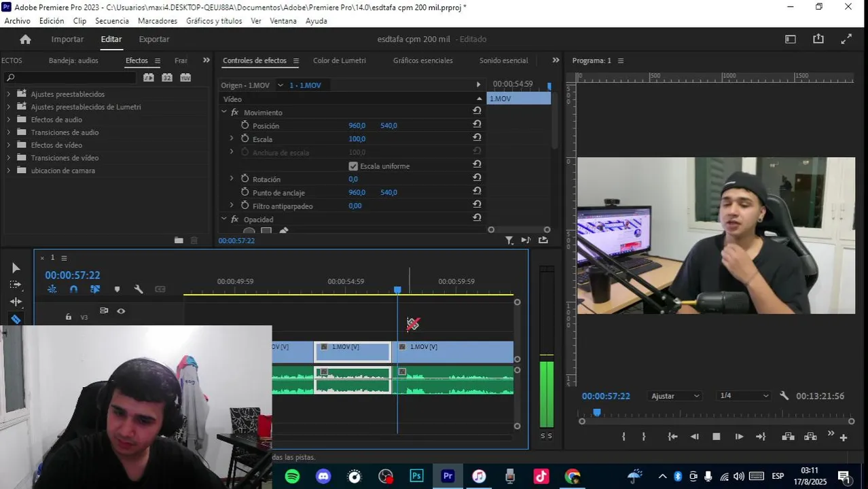Click the Lift button
Viewport: 868px width, 489px height.
point(788,437)
